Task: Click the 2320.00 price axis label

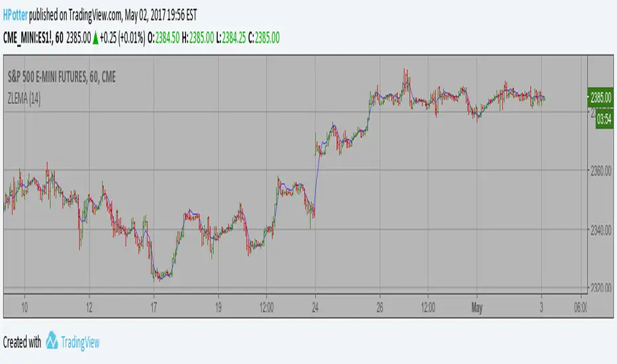Action: pyautogui.click(x=602, y=288)
